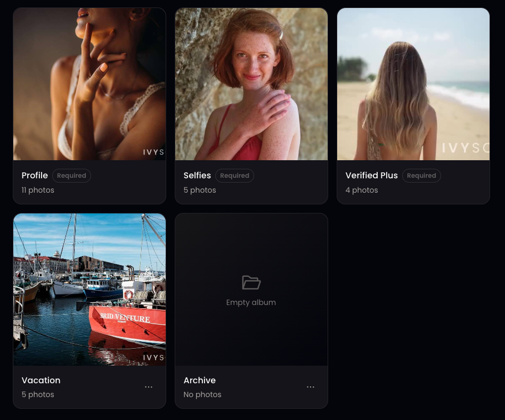This screenshot has width=505, height=420.
Task: Click the Required badge on the Selfies album
Action: (x=234, y=175)
